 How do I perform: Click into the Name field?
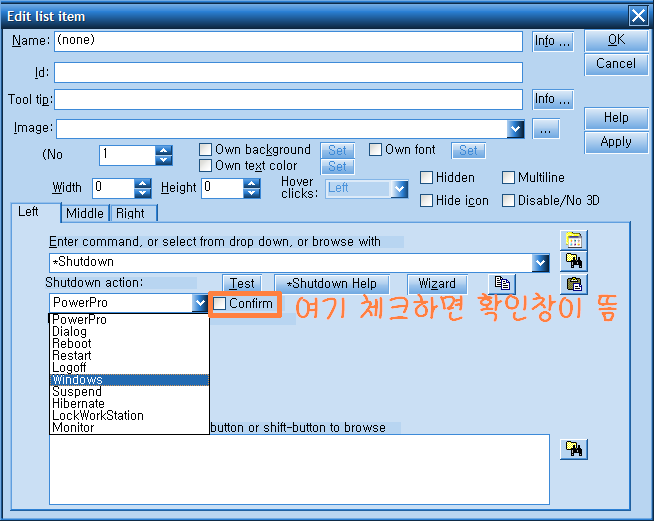(288, 41)
